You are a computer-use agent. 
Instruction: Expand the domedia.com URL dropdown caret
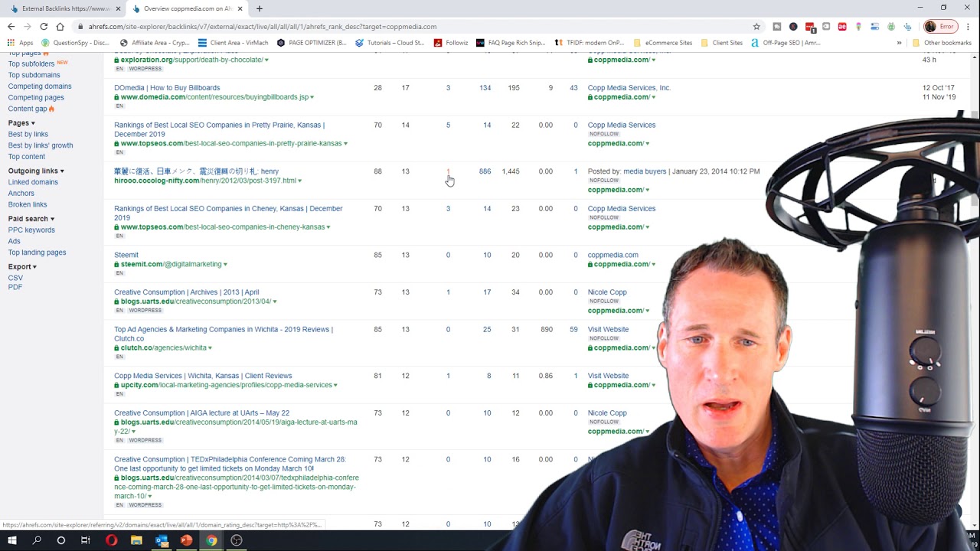coord(312,98)
